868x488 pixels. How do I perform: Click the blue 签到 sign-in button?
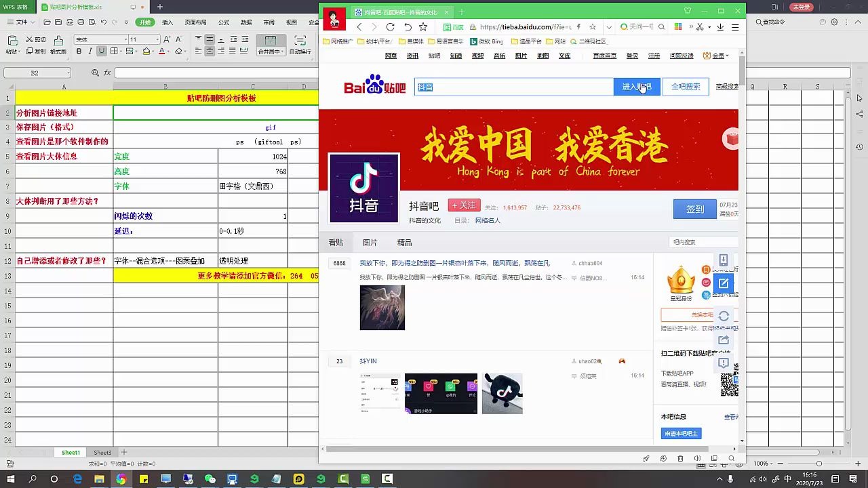[695, 209]
